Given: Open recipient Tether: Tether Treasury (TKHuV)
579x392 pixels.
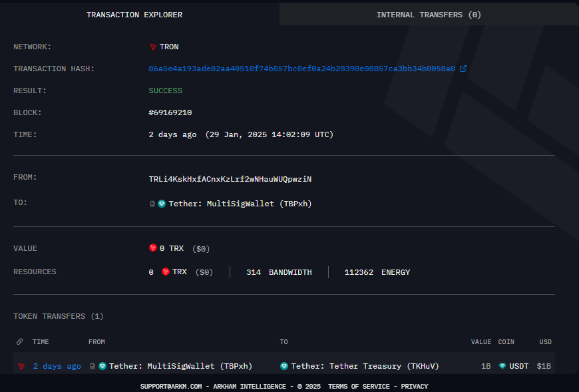Looking at the screenshot, I should 365,366.
